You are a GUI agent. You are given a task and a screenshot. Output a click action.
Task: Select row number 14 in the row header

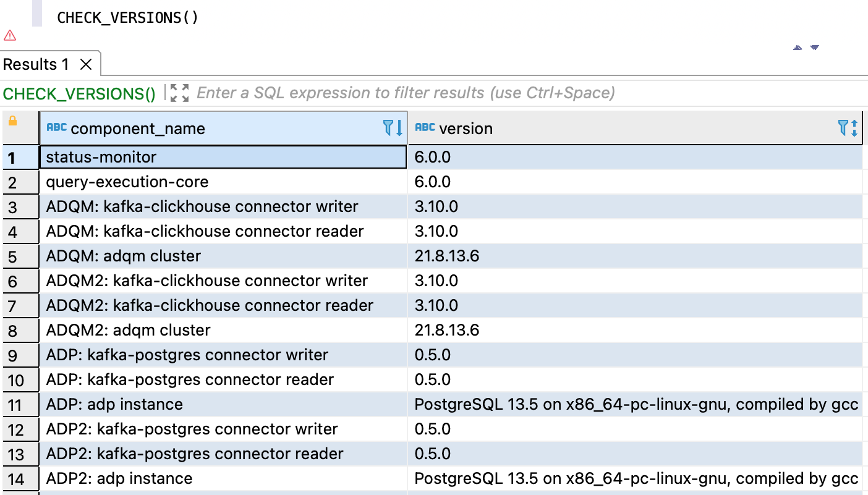[20, 478]
